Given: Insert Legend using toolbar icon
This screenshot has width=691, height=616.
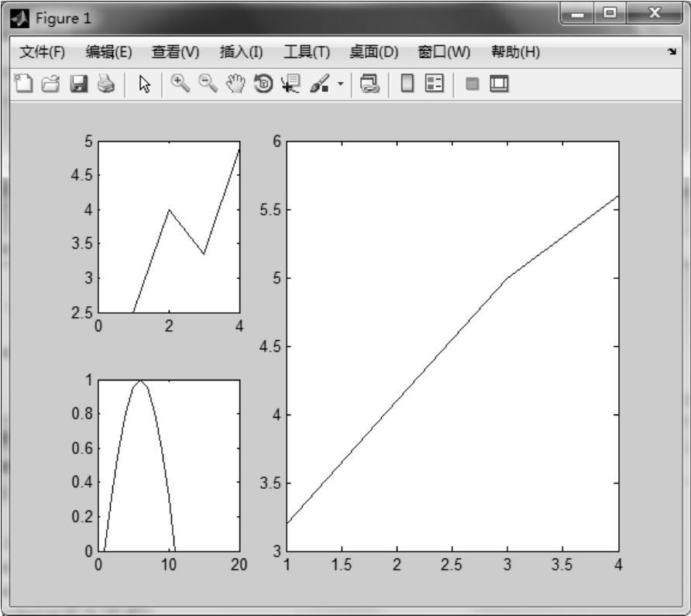Looking at the screenshot, I should [435, 84].
